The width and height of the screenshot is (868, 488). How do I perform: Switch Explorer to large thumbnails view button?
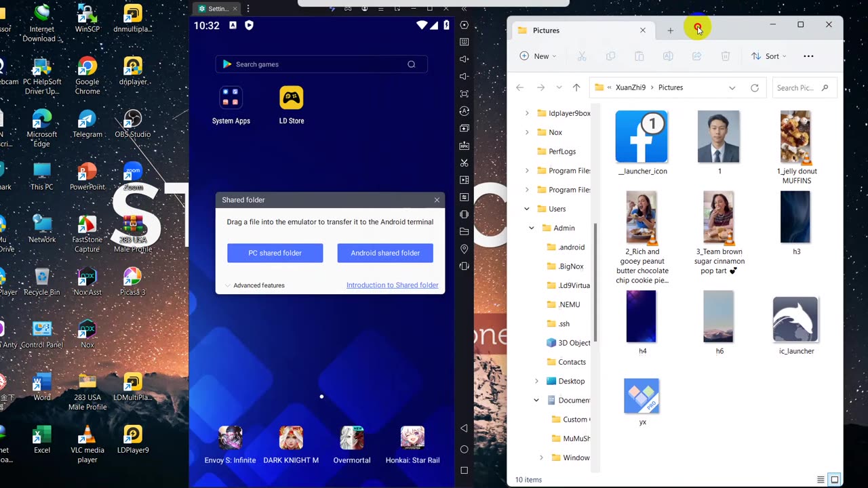click(835, 480)
